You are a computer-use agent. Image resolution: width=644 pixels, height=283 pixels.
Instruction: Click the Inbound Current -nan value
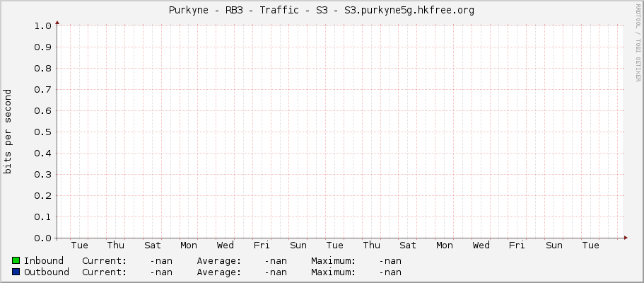tap(161, 261)
